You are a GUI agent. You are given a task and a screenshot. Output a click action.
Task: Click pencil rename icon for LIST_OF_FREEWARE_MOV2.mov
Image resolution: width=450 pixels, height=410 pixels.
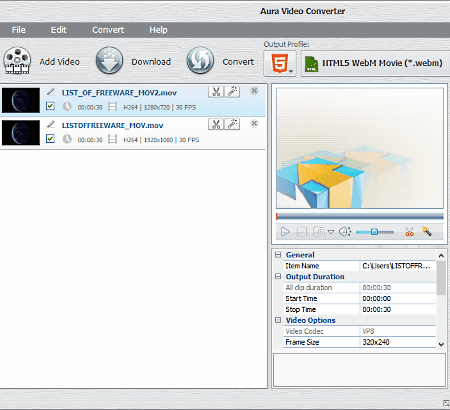(51, 92)
